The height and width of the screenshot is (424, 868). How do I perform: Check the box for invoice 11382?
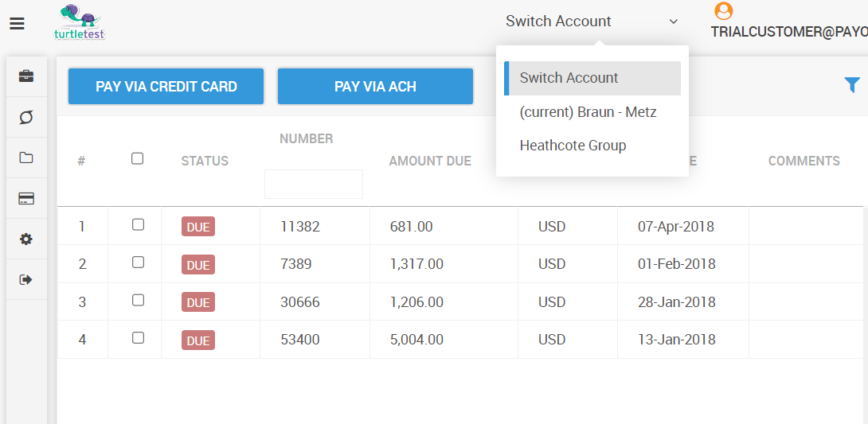click(x=138, y=225)
